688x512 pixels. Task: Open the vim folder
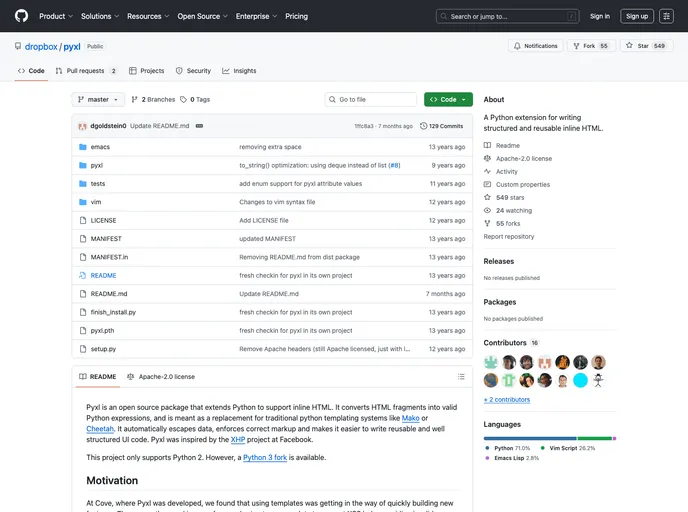[x=96, y=202]
